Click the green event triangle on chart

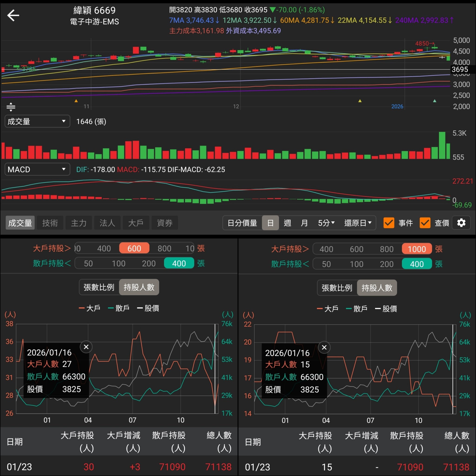point(434,101)
